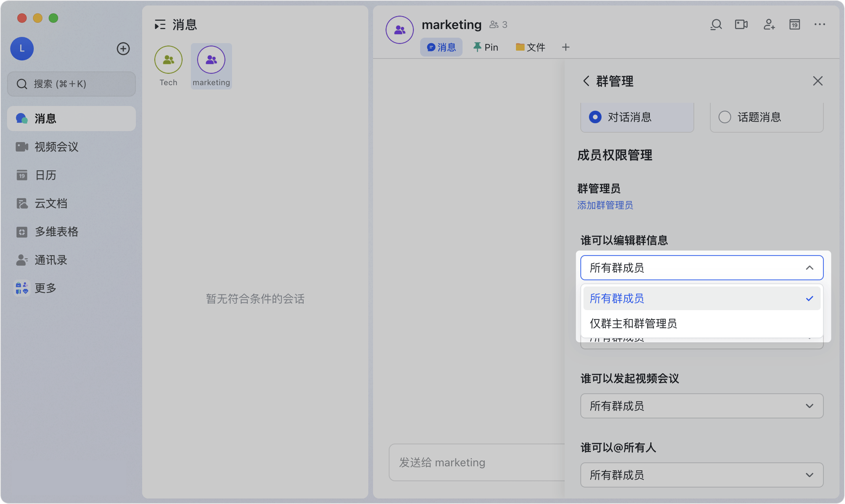Open more options ellipsis menu
Viewport: 845px width, 504px height.
[820, 25]
